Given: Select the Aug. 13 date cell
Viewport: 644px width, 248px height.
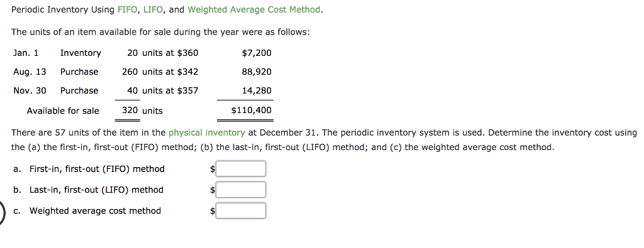Looking at the screenshot, I should click(30, 72).
